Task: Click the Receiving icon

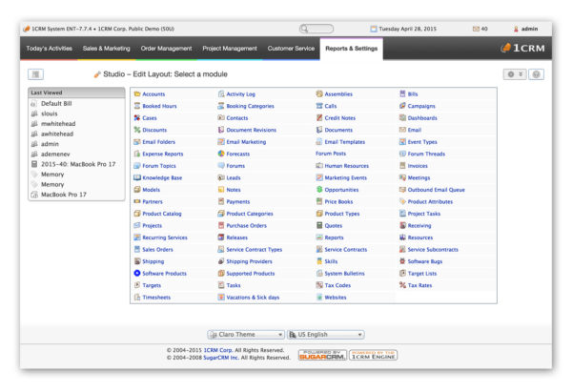Action: pos(402,225)
